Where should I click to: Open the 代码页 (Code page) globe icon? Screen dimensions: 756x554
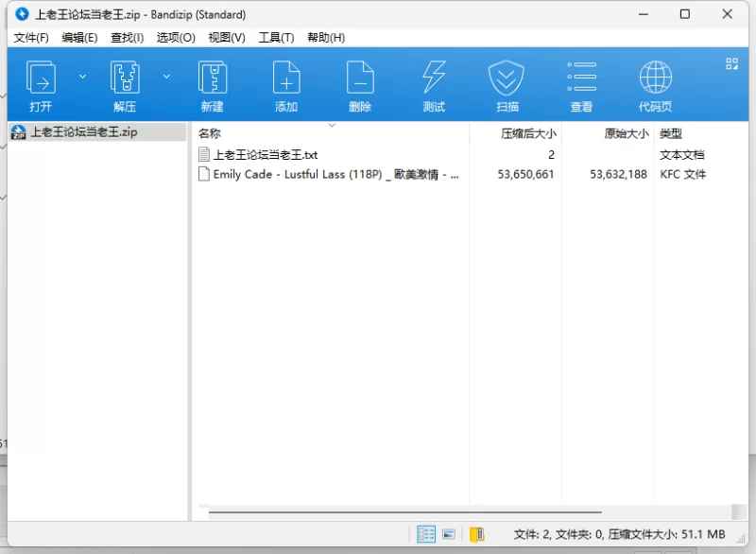point(655,78)
